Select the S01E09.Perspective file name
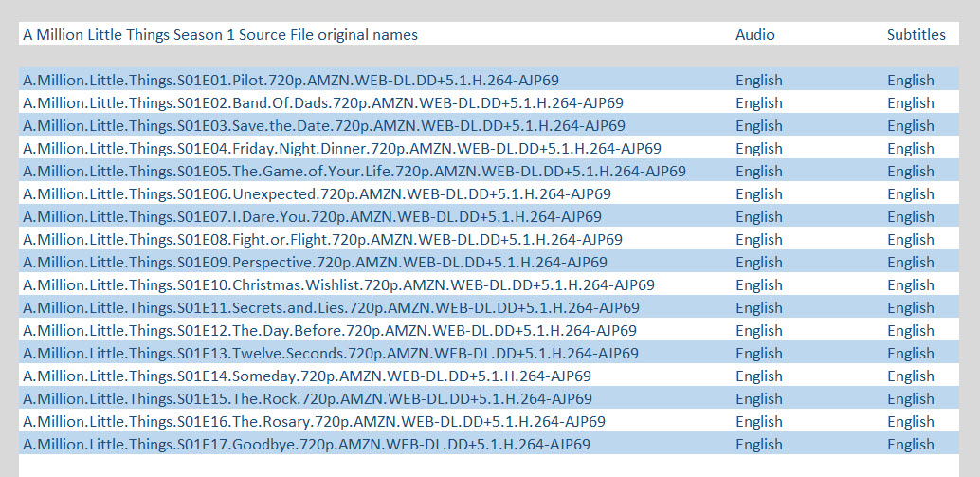The height and width of the screenshot is (477, 980). 315,263
